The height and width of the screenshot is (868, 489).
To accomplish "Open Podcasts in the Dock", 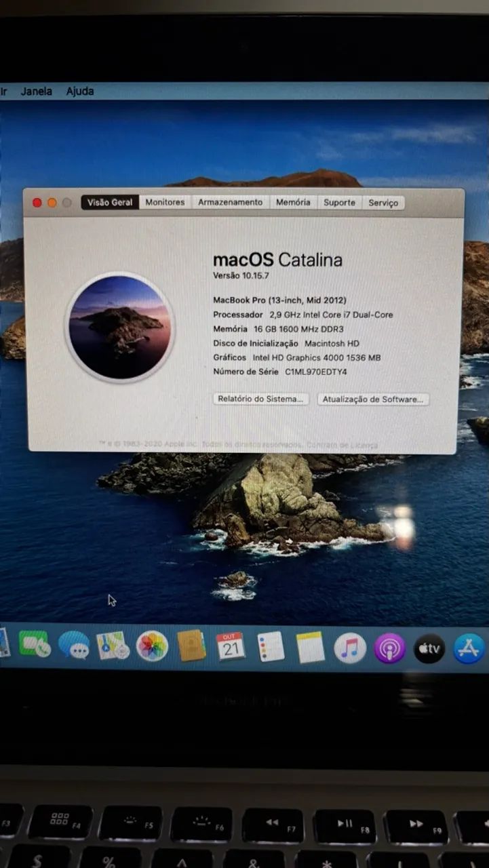I will [x=390, y=648].
